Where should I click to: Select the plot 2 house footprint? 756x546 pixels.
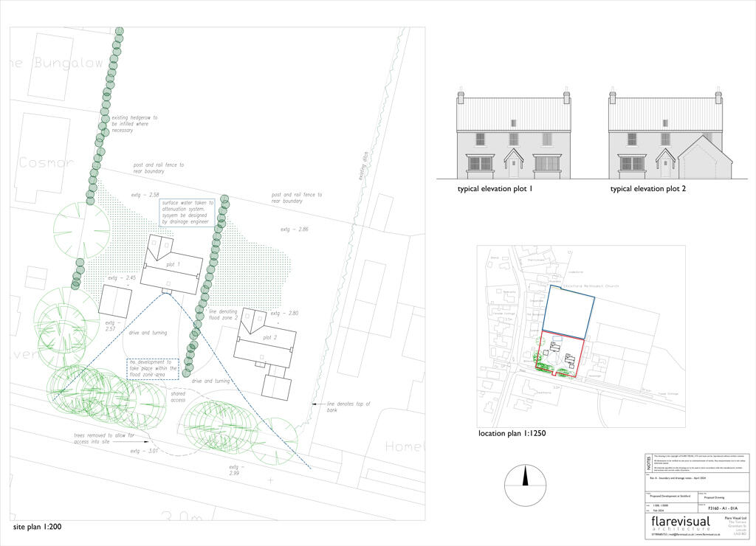[x=264, y=343]
